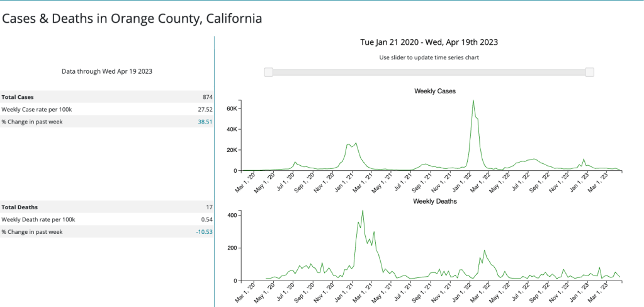Viewport: 644px width, 307px height.
Task: Click the page title for Orange County
Action: 132,18
